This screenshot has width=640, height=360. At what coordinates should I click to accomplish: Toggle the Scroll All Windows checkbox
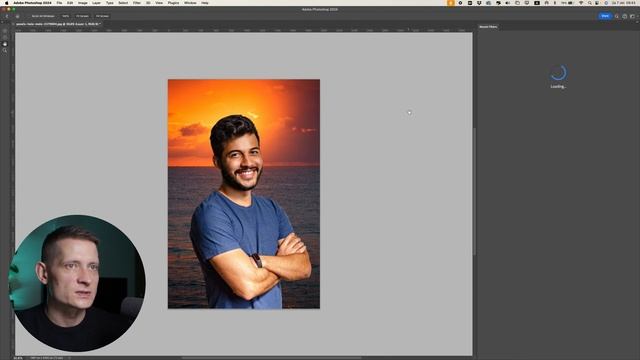(42, 16)
